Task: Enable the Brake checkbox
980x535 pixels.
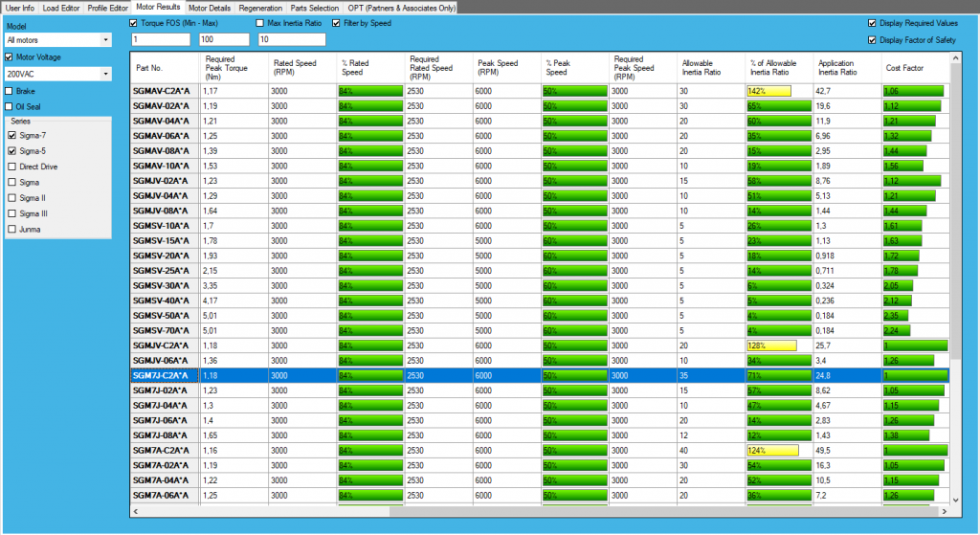Action: pos(9,91)
